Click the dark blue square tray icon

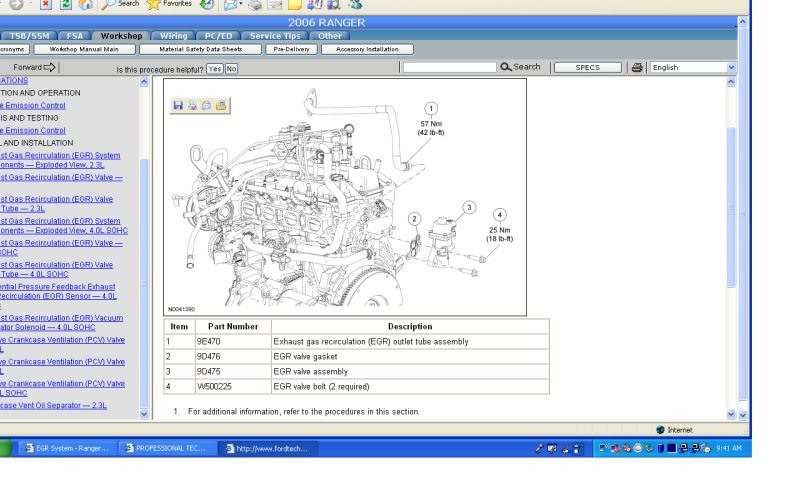click(672, 448)
